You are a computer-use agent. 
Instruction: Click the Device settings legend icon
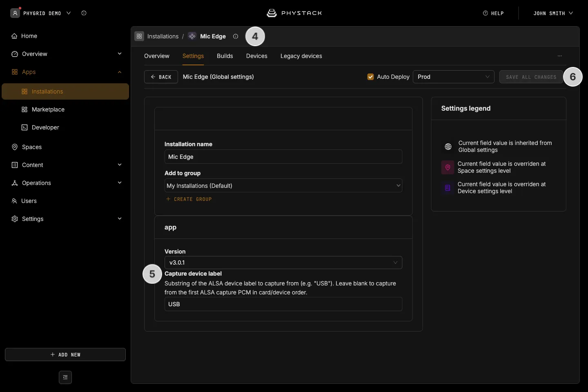coord(448,188)
